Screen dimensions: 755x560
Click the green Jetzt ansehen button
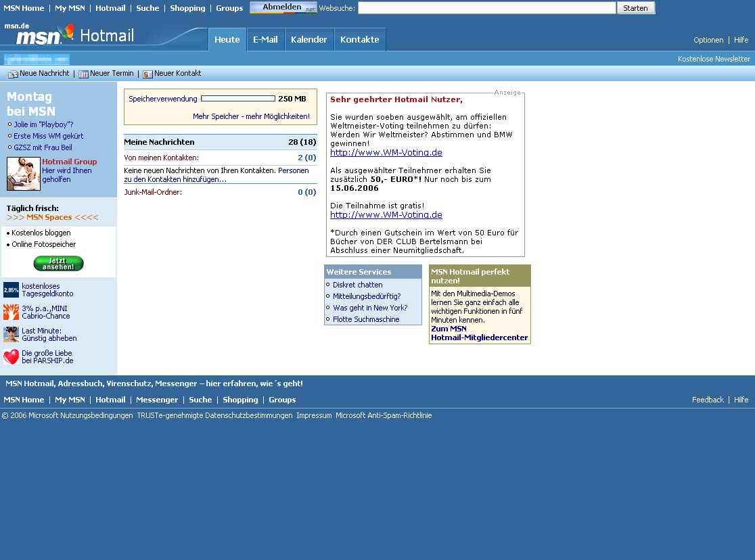pyautogui.click(x=59, y=263)
